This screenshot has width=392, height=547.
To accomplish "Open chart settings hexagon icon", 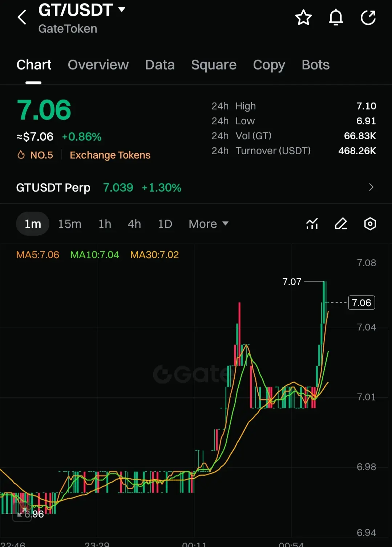I will click(x=370, y=224).
